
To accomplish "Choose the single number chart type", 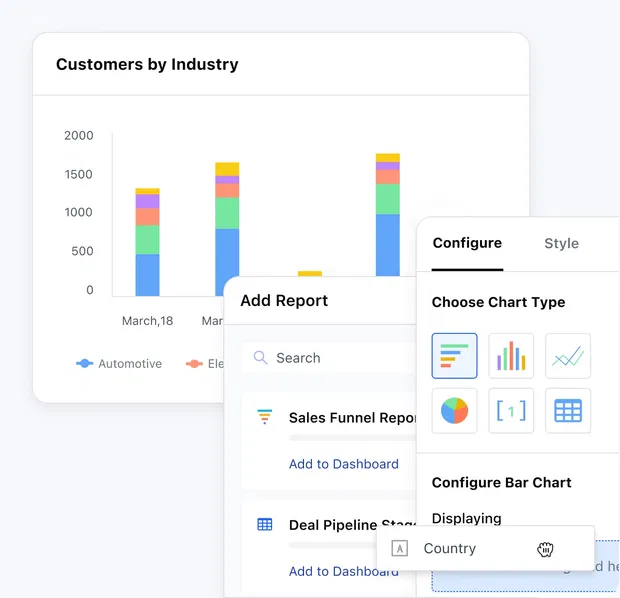I will click(511, 411).
